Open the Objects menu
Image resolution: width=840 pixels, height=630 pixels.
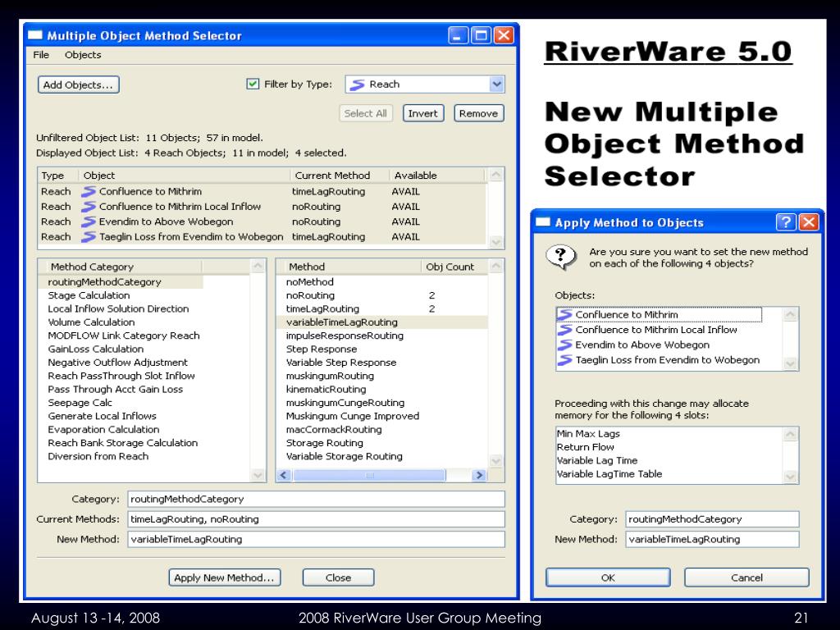click(x=83, y=55)
